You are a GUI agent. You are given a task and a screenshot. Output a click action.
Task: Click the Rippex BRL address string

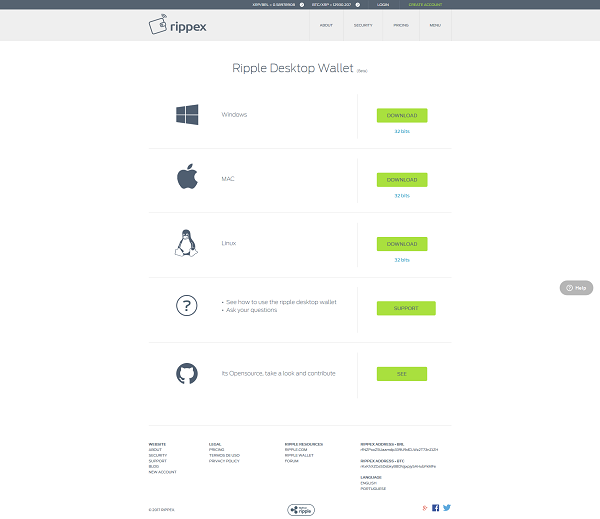tap(399, 450)
